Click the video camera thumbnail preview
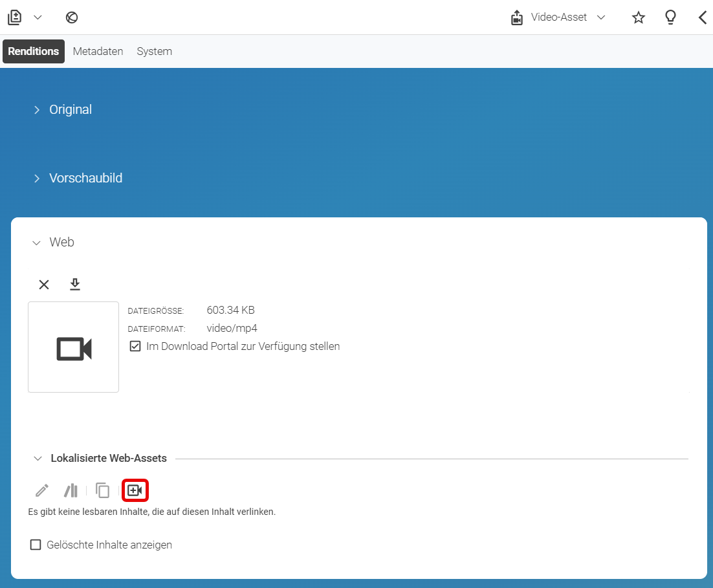This screenshot has width=713, height=588. [x=73, y=347]
